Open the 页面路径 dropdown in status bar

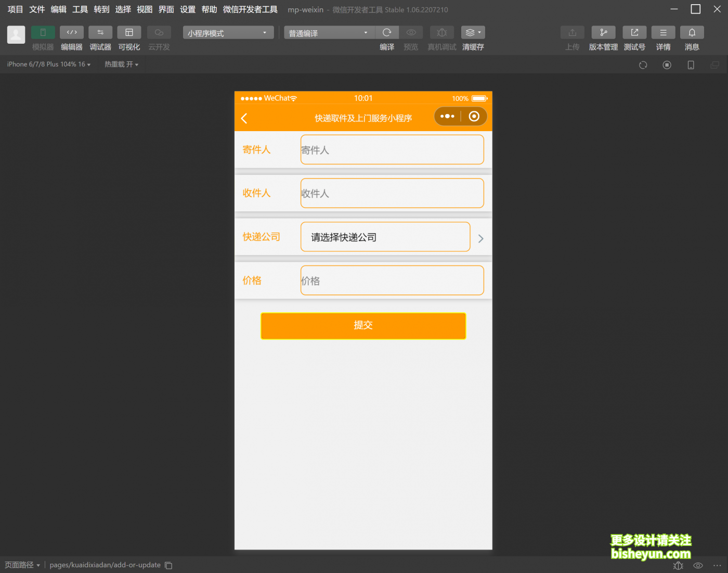point(22,565)
